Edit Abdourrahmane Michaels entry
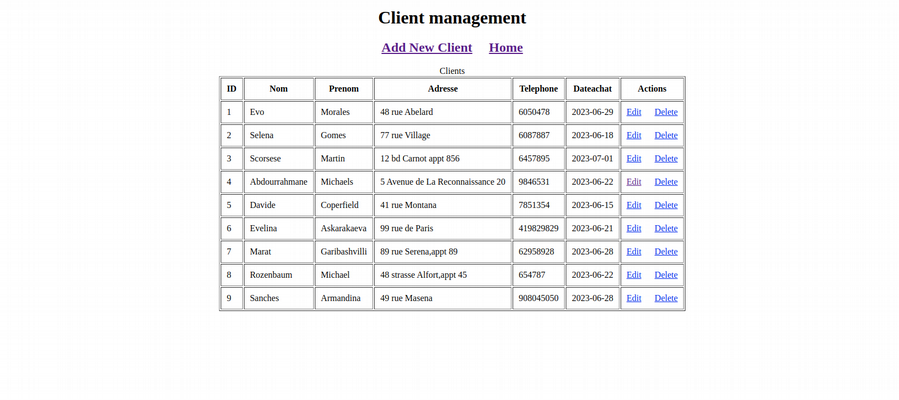This screenshot has height=400, width=899. point(634,182)
